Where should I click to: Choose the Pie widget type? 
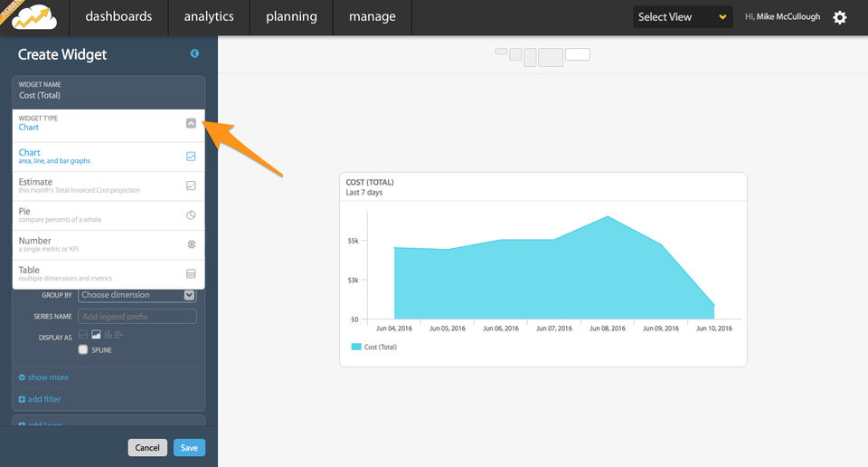[x=108, y=214]
